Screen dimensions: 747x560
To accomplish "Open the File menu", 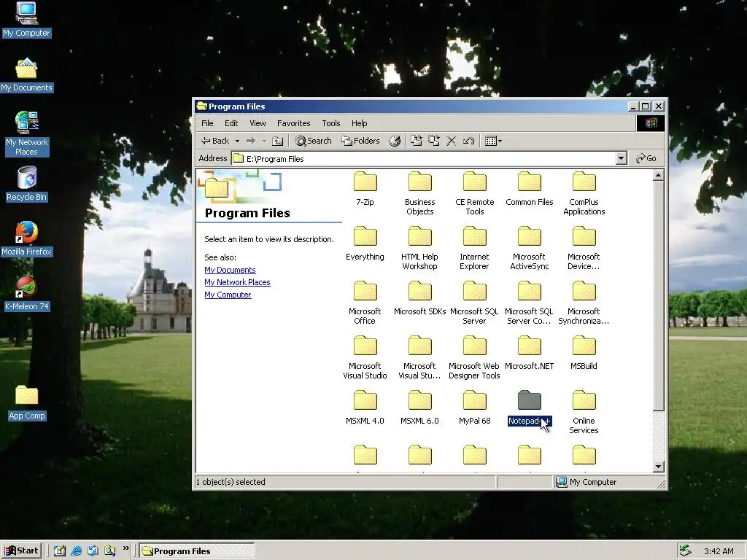I will pos(207,123).
